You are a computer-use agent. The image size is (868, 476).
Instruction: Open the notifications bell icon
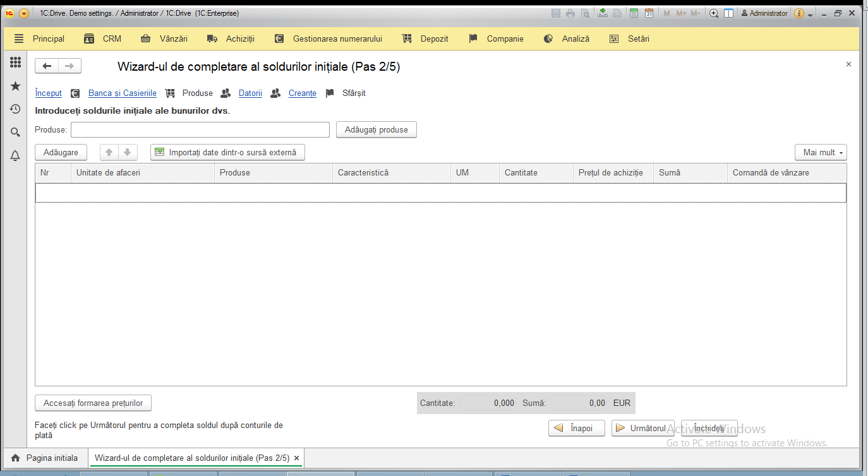click(x=15, y=156)
